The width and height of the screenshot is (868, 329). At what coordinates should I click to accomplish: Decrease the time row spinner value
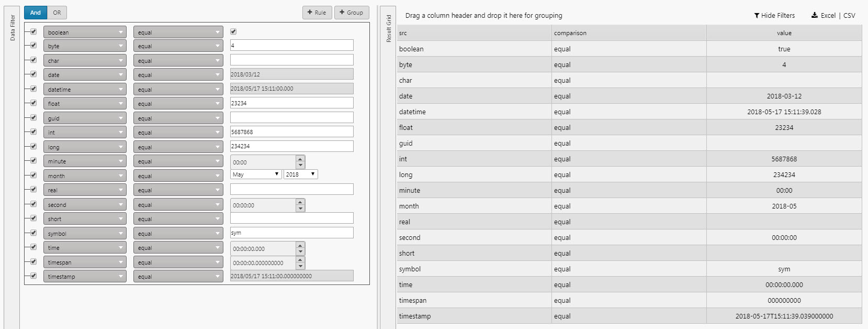click(300, 252)
